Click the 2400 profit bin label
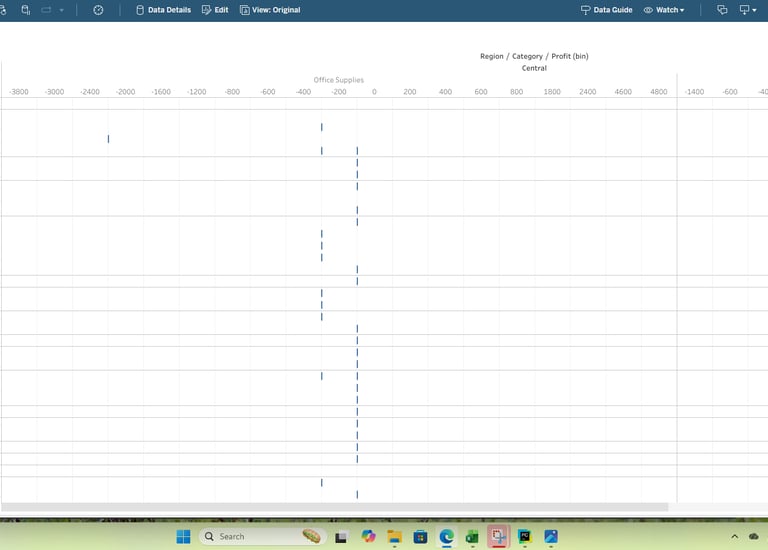Screen dimensions: 768x550 pyautogui.click(x=587, y=92)
